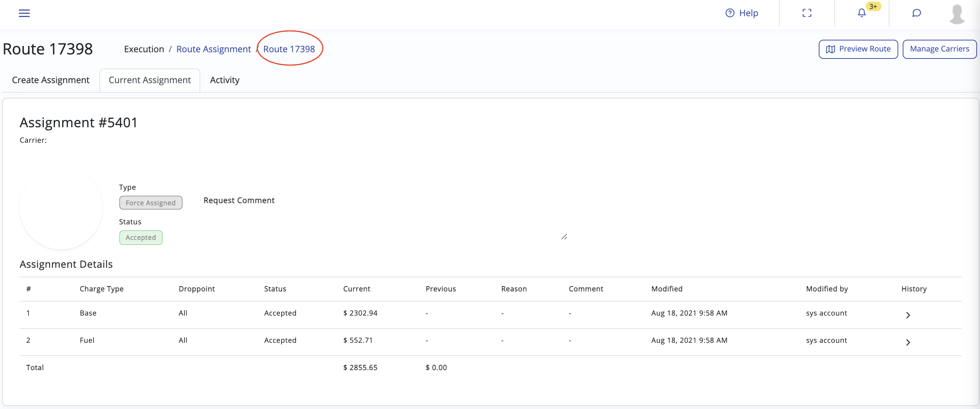Select the Current Assignment tab
This screenshot has height=409, width=980.
149,80
